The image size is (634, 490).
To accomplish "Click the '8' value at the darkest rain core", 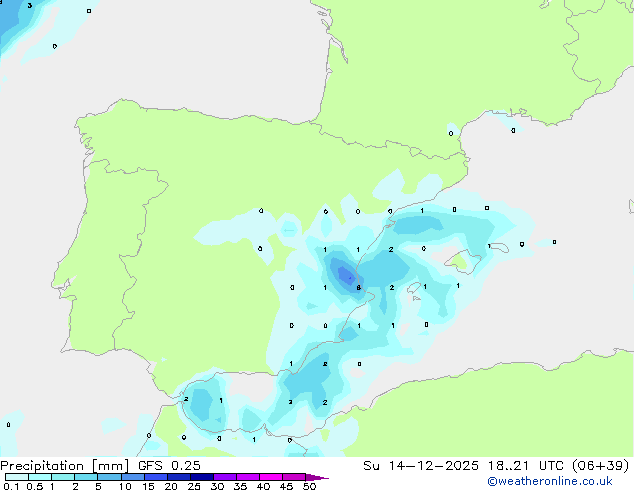I will tap(359, 288).
